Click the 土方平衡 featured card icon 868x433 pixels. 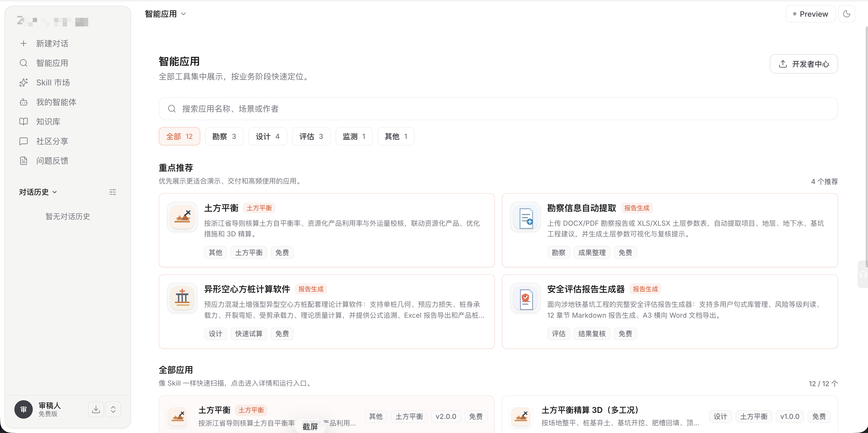pos(182,216)
